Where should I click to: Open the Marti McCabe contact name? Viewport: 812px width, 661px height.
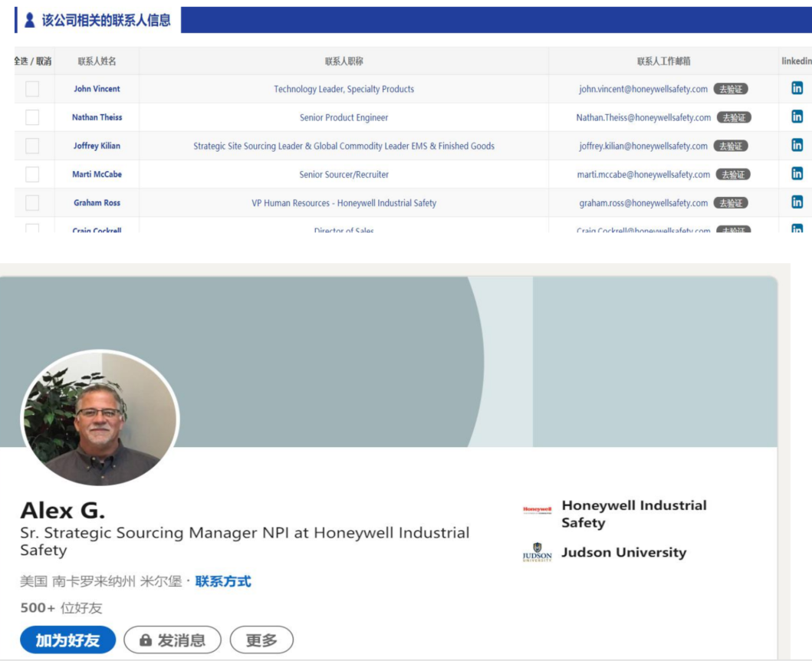tap(97, 174)
